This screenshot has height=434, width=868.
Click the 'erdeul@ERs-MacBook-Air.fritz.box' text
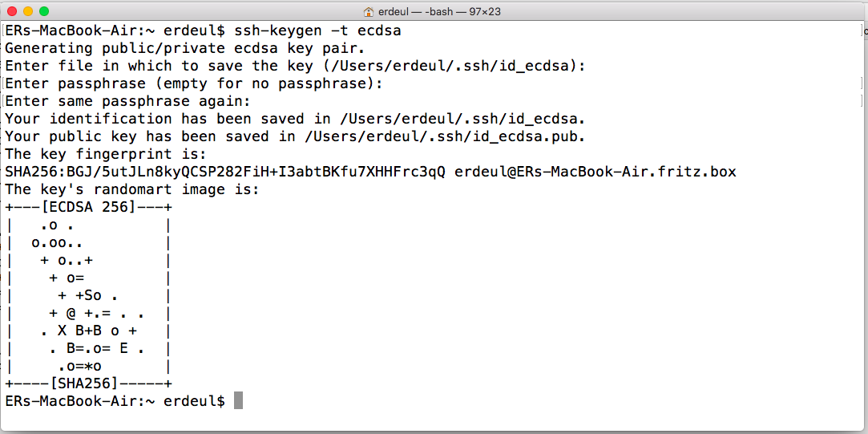click(x=595, y=172)
